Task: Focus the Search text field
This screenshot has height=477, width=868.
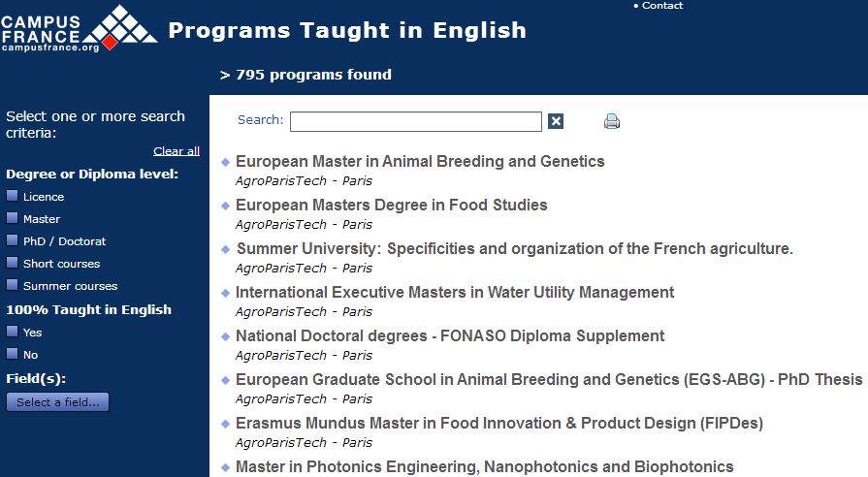Action: [x=416, y=122]
